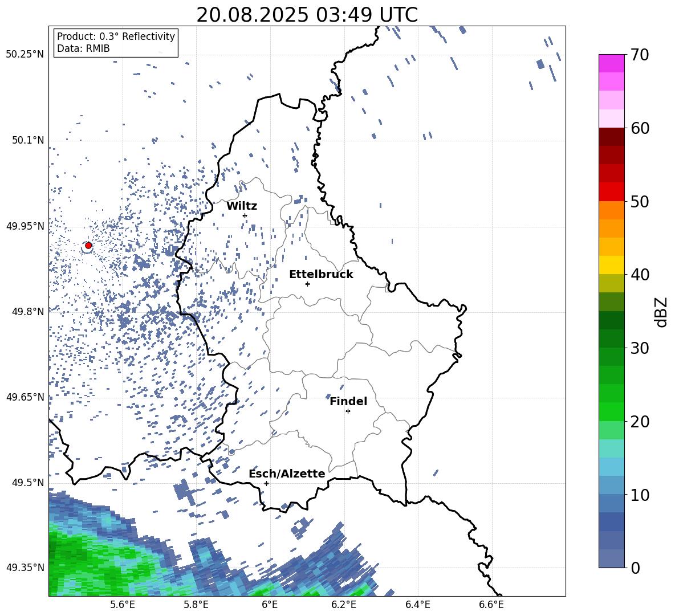Click the dark maroon colorbar swatch just below 60
675x616 pixels.
click(x=611, y=137)
